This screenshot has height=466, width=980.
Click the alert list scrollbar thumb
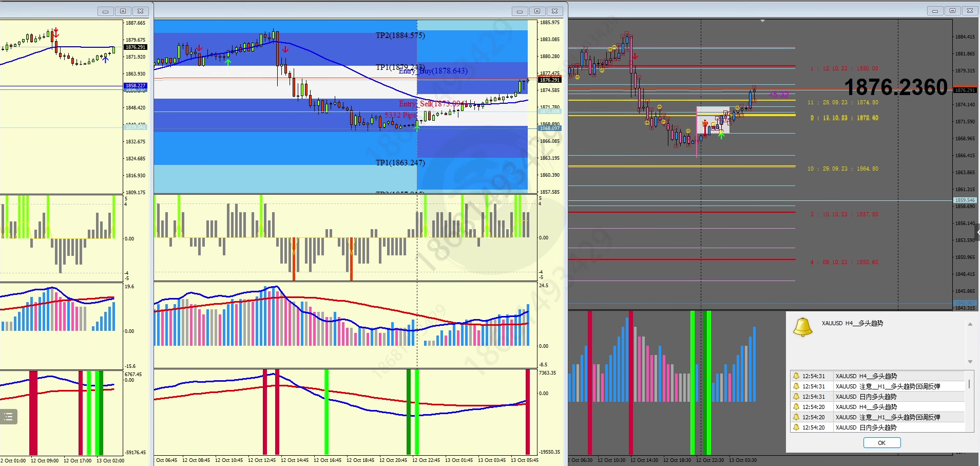[x=969, y=384]
